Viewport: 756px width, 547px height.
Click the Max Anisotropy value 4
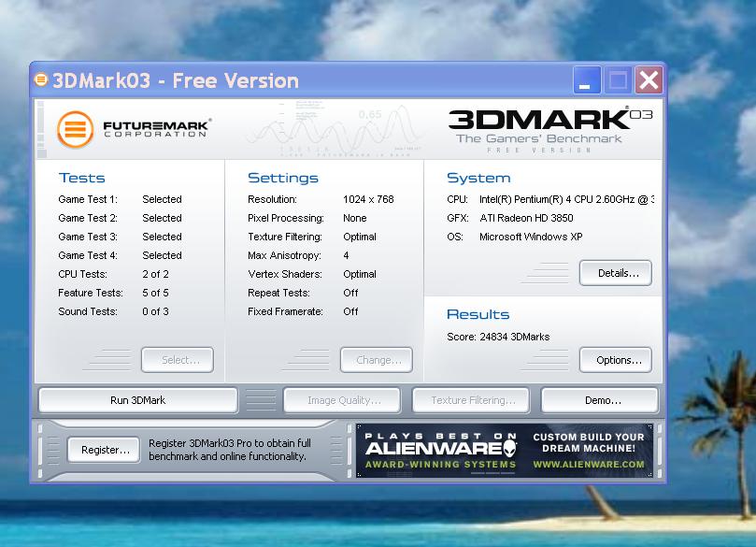click(x=346, y=255)
